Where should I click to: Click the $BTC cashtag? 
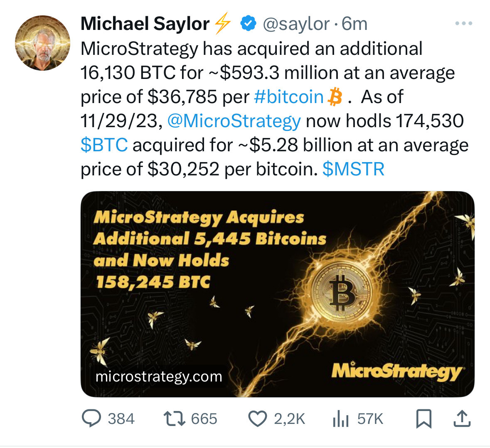tap(104, 145)
